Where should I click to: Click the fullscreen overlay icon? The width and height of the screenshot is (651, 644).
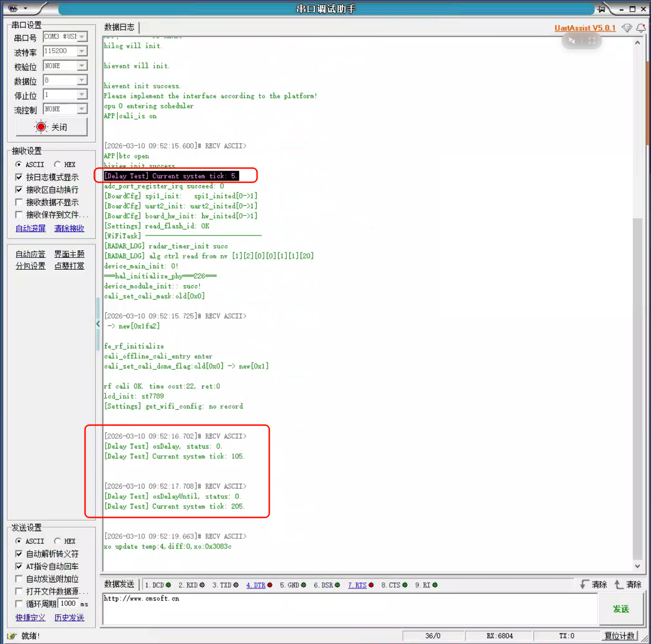[x=592, y=41]
